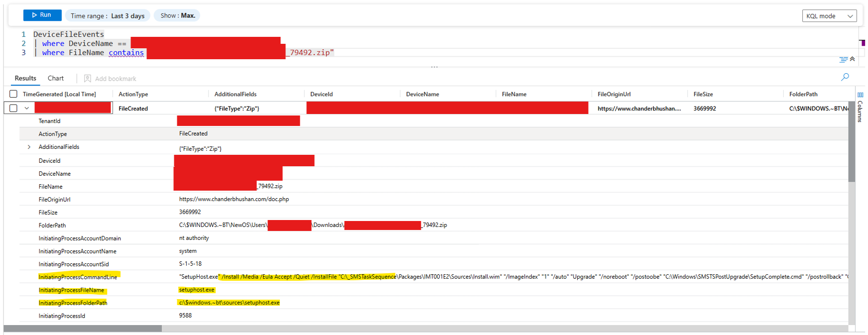The height and width of the screenshot is (335, 868).
Task: Open the KQL mode dropdown
Action: pos(829,16)
